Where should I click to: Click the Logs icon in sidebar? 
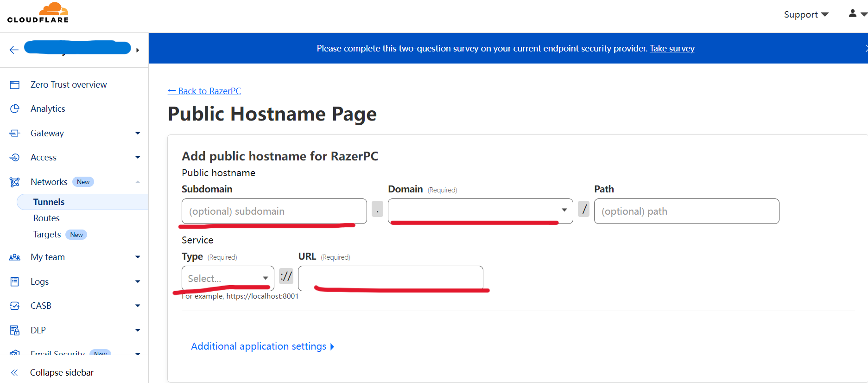pyautogui.click(x=15, y=281)
